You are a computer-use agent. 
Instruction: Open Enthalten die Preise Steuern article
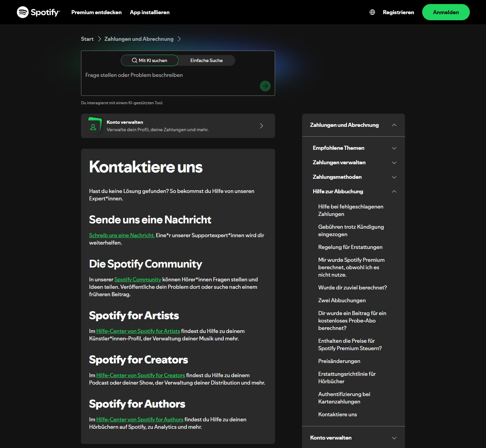click(x=350, y=344)
